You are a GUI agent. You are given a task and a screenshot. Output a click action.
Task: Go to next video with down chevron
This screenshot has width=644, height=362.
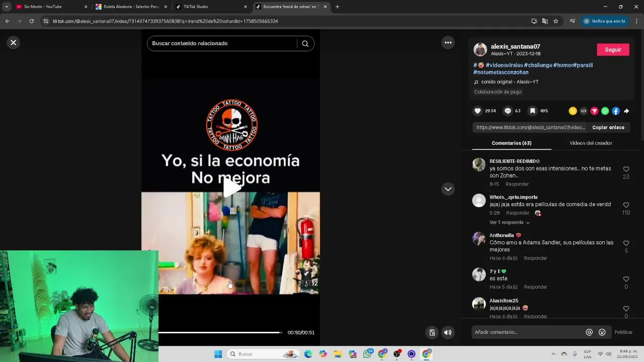click(x=448, y=189)
